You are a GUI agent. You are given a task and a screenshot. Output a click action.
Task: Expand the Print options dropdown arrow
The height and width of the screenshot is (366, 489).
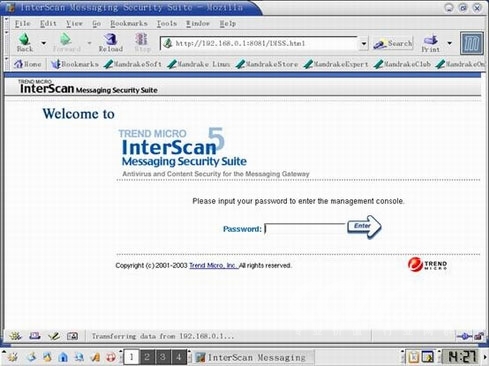(x=450, y=43)
